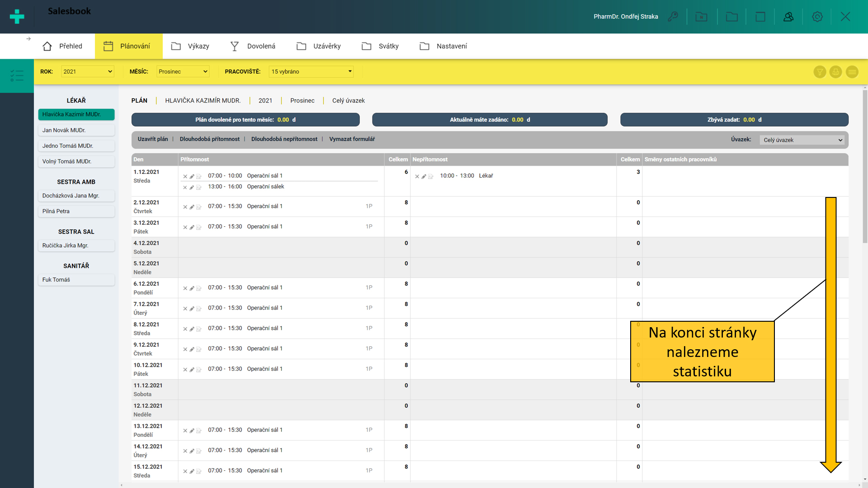Screen dimensions: 868x488
Task: Select Jan Novák MUDr. in doctor list
Action: coord(76,130)
